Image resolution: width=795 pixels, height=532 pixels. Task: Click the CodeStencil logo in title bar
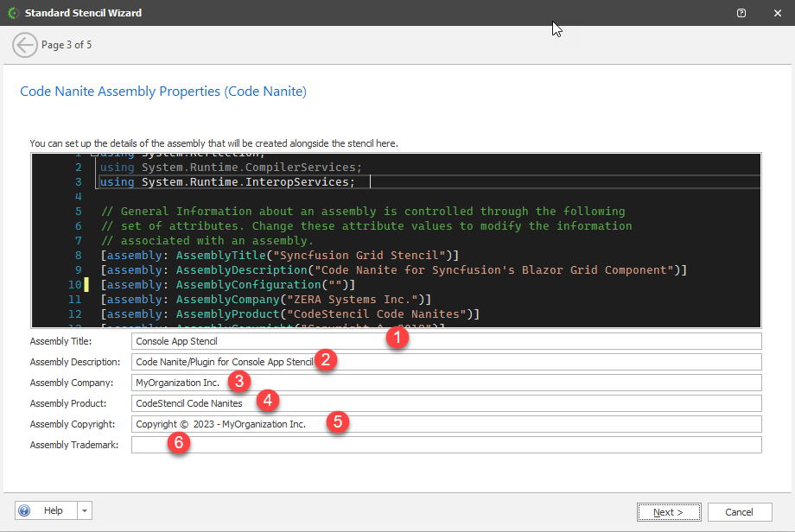11,13
